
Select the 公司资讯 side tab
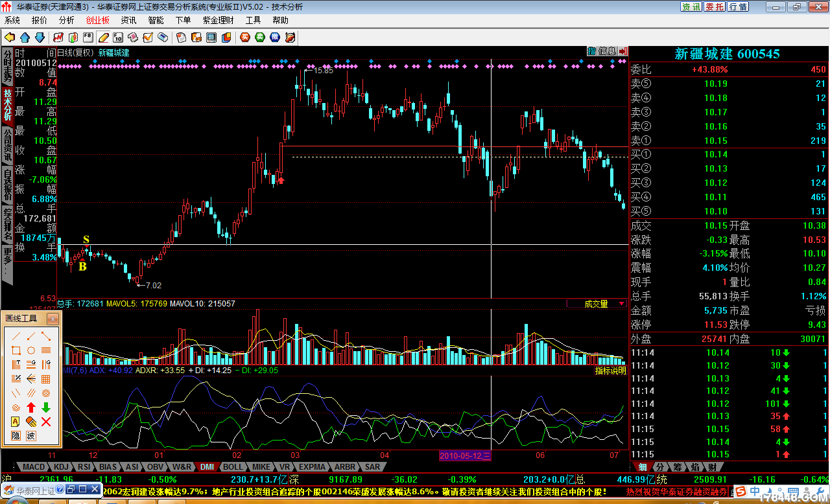[6, 144]
